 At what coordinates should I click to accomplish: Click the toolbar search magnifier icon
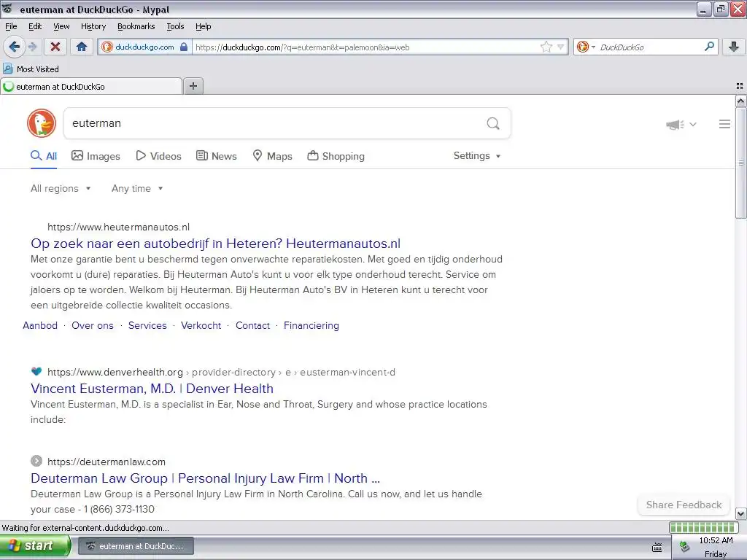(x=709, y=46)
